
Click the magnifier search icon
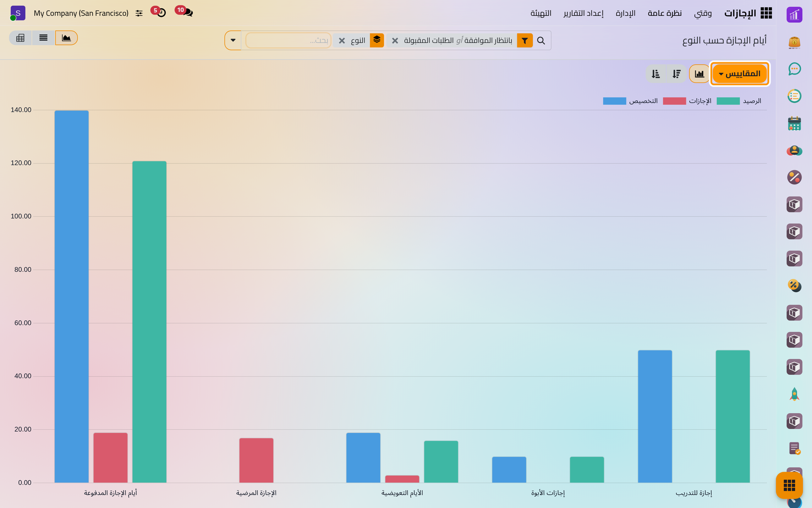541,41
